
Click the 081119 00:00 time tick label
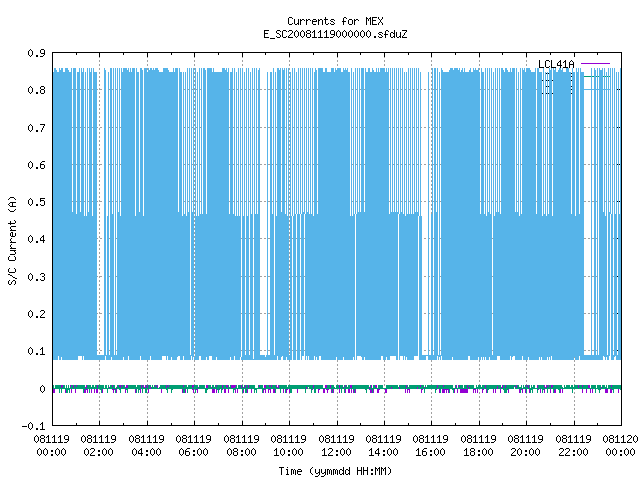(51, 446)
